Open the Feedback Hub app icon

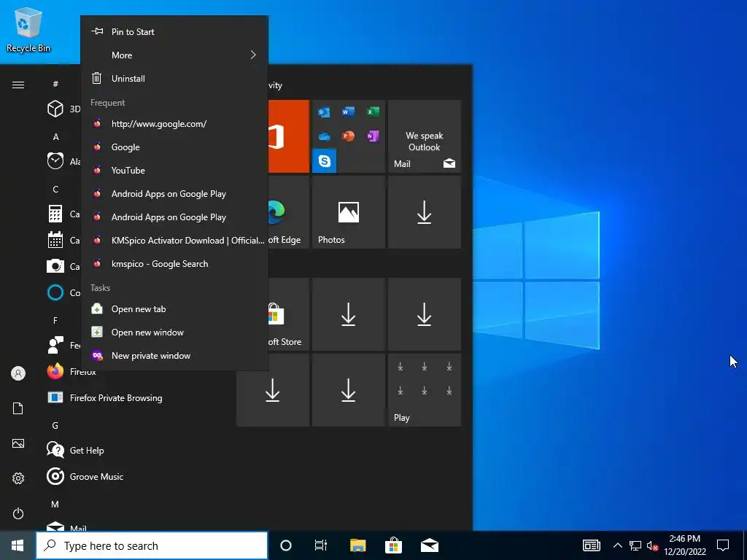tap(55, 345)
